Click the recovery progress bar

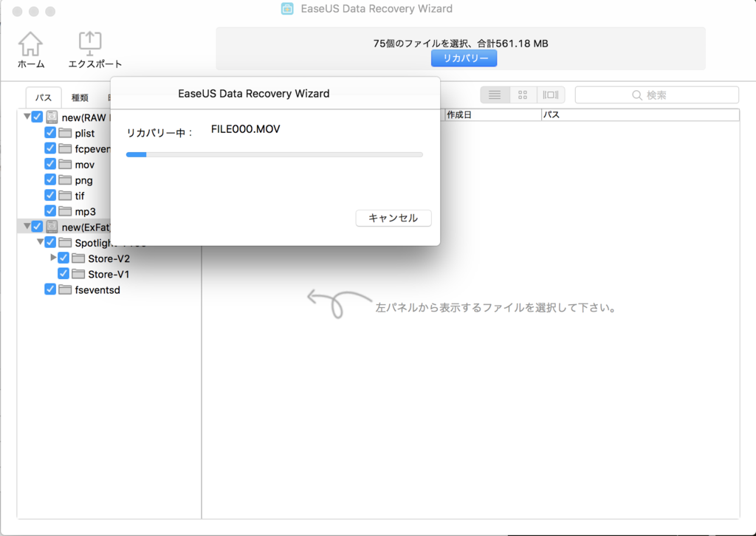(x=275, y=155)
